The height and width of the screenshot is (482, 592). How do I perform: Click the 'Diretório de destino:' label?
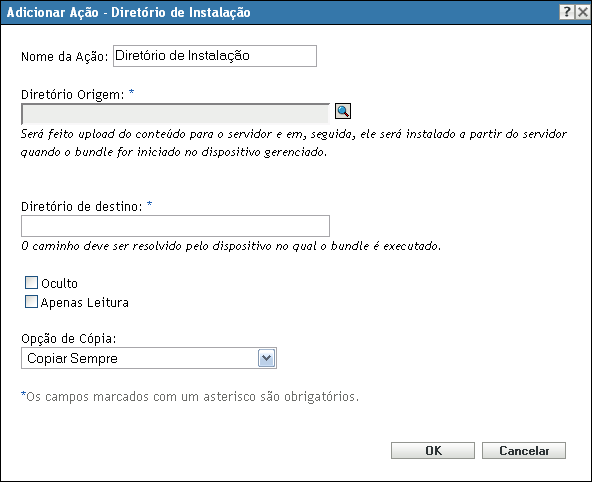[x=82, y=206]
